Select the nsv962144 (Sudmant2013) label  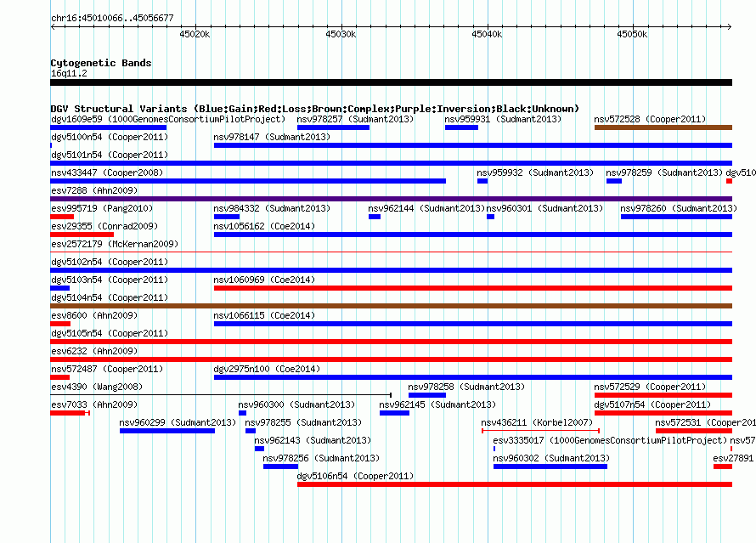426,208
